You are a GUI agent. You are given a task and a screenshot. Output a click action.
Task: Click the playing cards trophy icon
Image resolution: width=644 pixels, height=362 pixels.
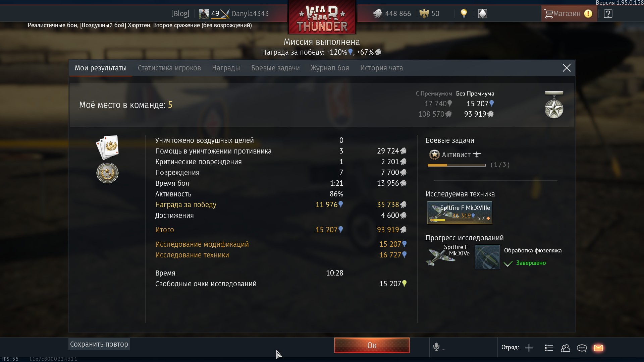click(108, 147)
